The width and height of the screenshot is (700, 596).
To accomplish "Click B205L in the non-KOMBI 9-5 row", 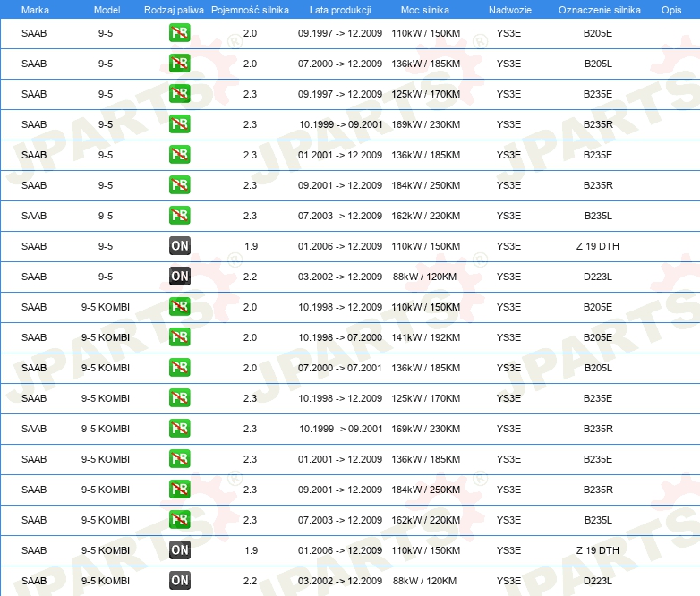I will (598, 64).
